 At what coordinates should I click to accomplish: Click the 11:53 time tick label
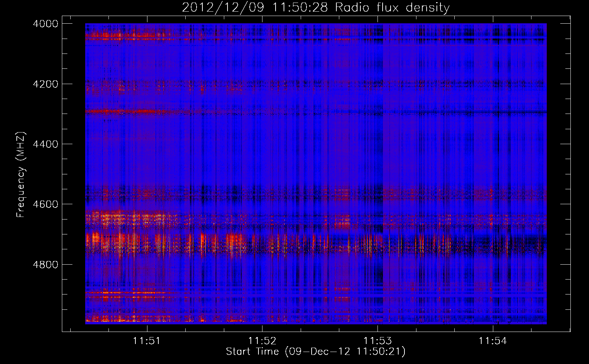point(377,341)
